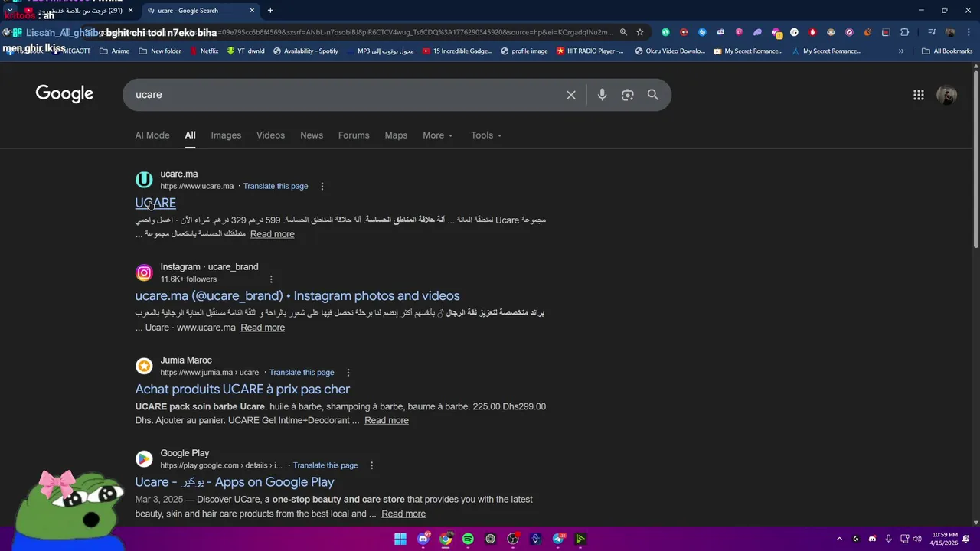Show hidden system tray icons chevron
The height and width of the screenshot is (551, 980).
pos(839,539)
